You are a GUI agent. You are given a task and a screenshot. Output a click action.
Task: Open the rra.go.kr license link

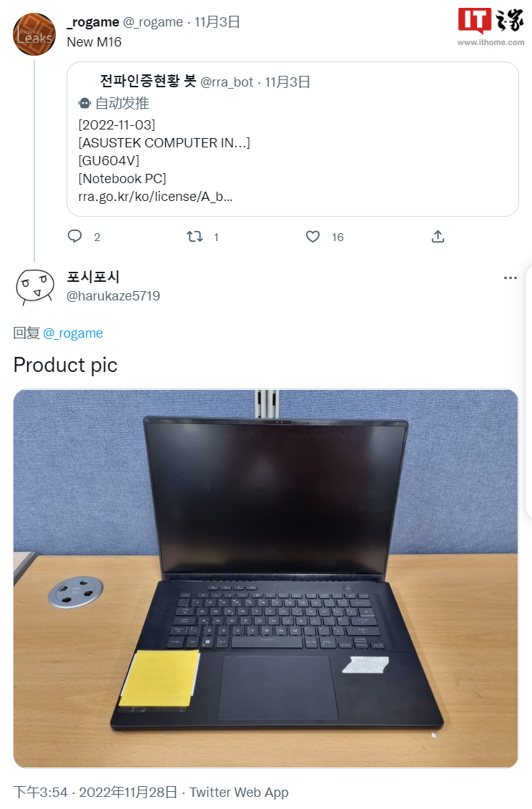tap(155, 197)
